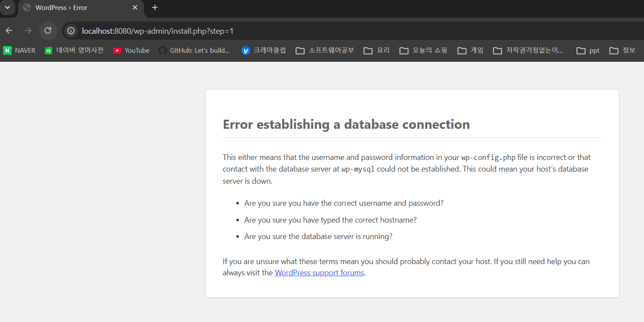Viewport: 644px width, 322px height.
Task: Expand the 정보 bookmark folder
Action: 622,51
